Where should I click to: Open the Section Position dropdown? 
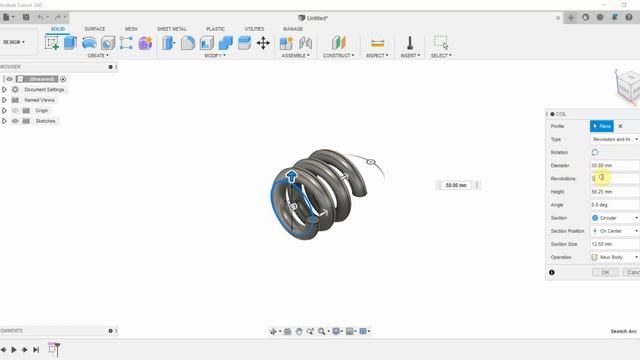pyautogui.click(x=615, y=231)
